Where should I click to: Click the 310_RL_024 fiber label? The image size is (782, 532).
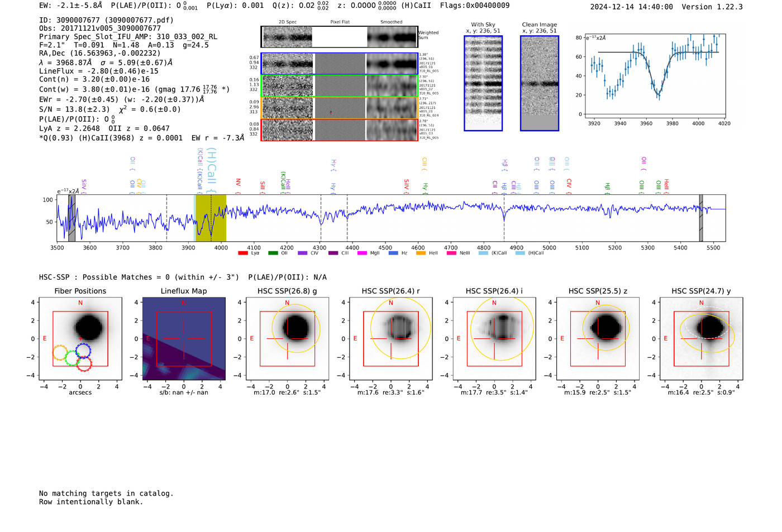tap(429, 116)
